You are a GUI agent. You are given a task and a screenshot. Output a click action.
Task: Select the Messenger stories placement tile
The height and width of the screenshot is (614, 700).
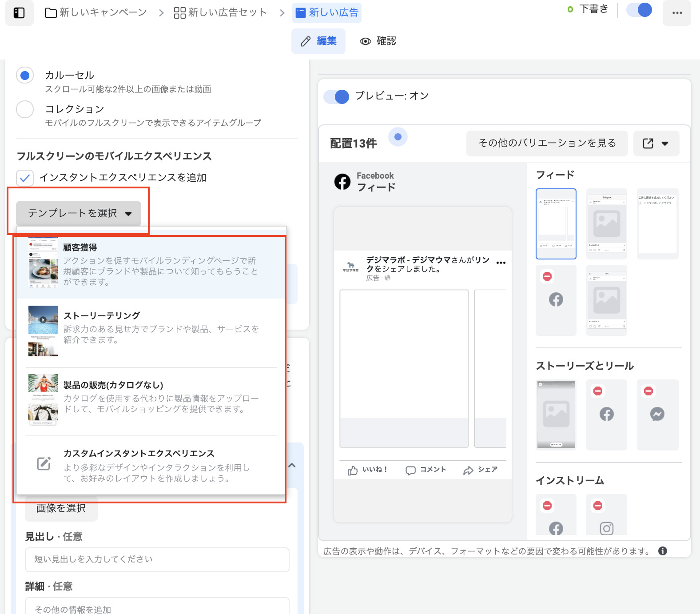coord(657,414)
